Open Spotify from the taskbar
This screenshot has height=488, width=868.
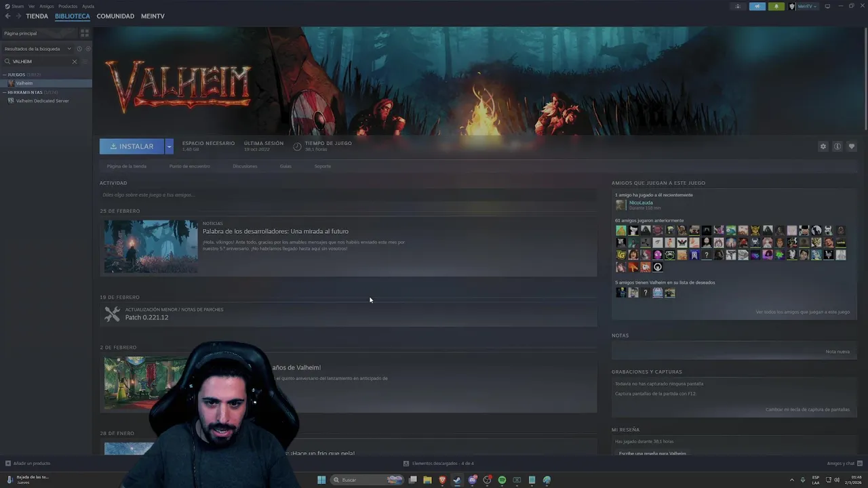502,480
